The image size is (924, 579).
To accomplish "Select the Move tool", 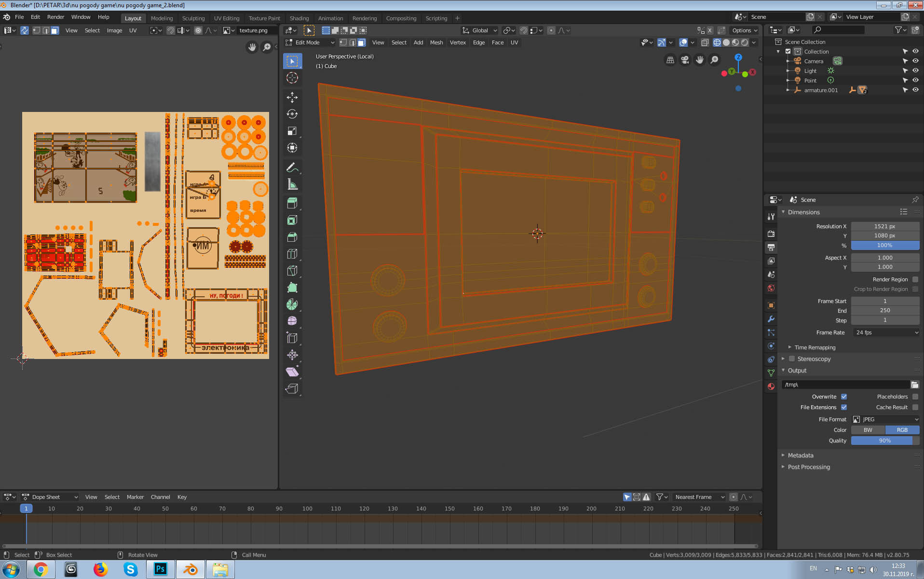I will click(x=292, y=97).
